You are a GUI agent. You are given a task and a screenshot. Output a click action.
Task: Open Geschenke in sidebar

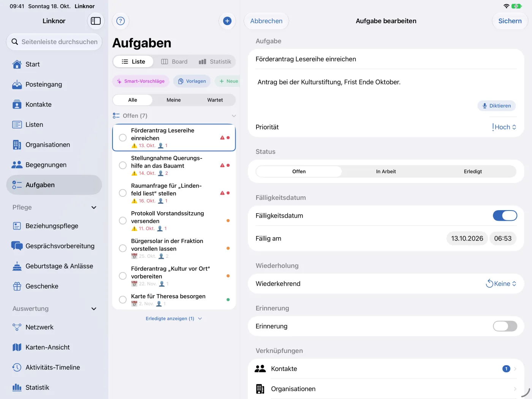point(54,286)
